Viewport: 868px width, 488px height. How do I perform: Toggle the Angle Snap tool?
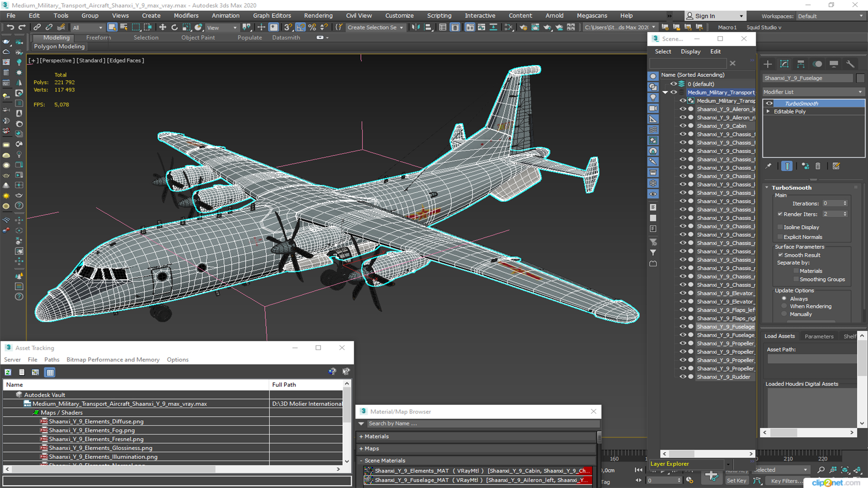tap(300, 27)
